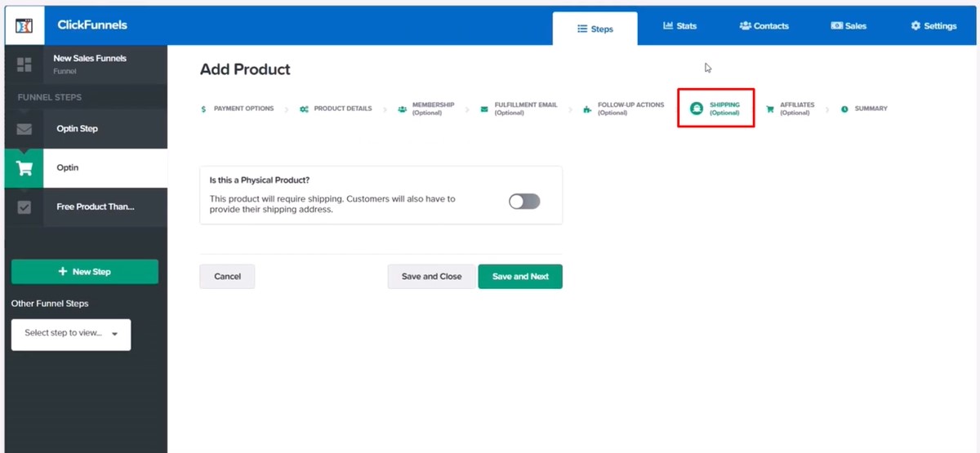The width and height of the screenshot is (980, 453).
Task: Click the Optin shopping cart icon
Action: tap(24, 168)
